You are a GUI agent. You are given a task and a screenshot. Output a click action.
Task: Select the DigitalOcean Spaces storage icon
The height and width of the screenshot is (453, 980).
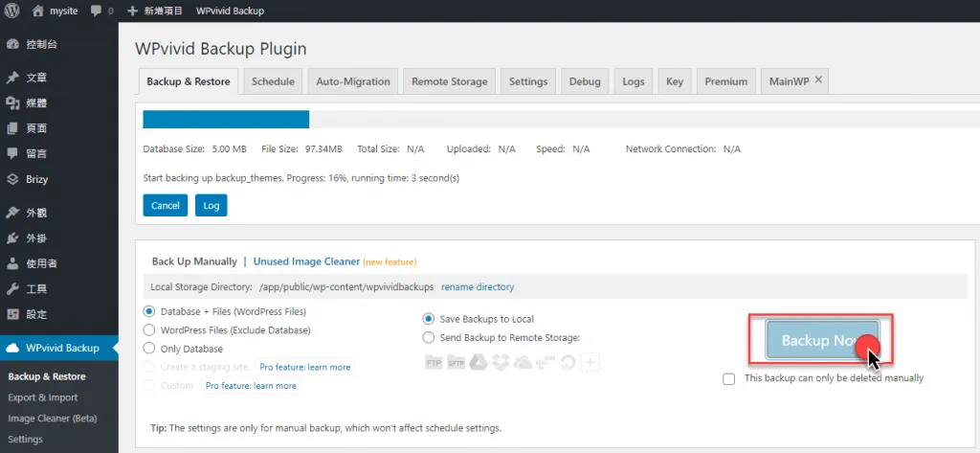coord(568,362)
